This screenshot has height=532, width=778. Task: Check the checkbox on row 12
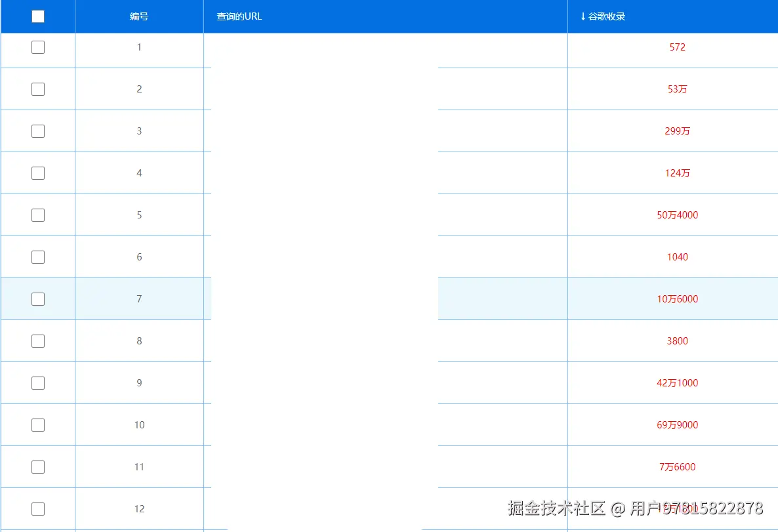point(37,508)
